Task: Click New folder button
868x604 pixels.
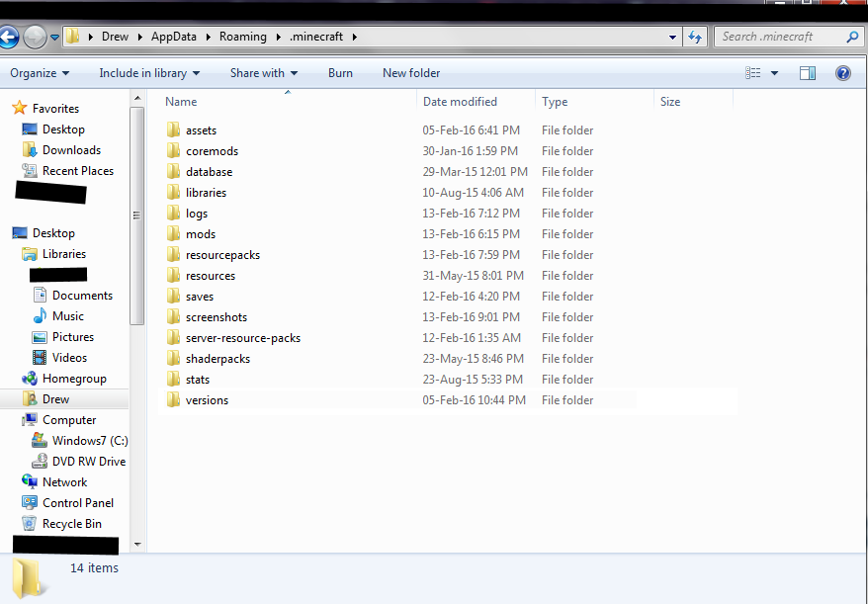Action: (x=411, y=73)
